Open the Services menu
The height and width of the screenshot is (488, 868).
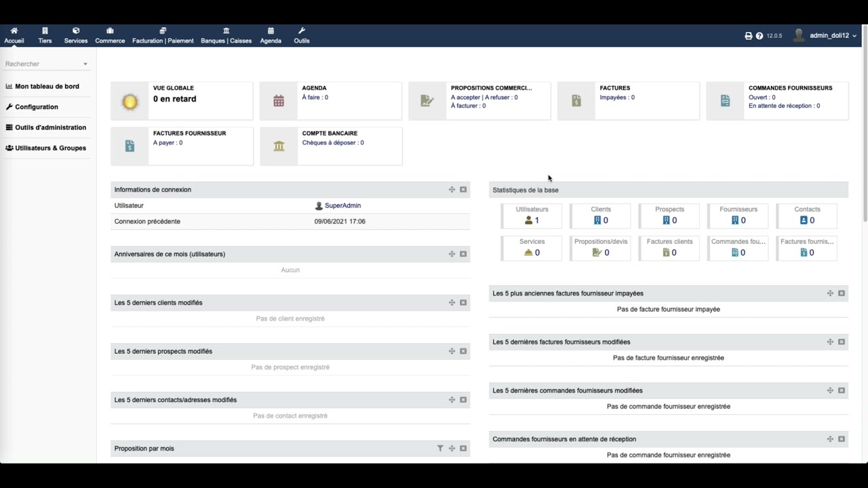76,36
